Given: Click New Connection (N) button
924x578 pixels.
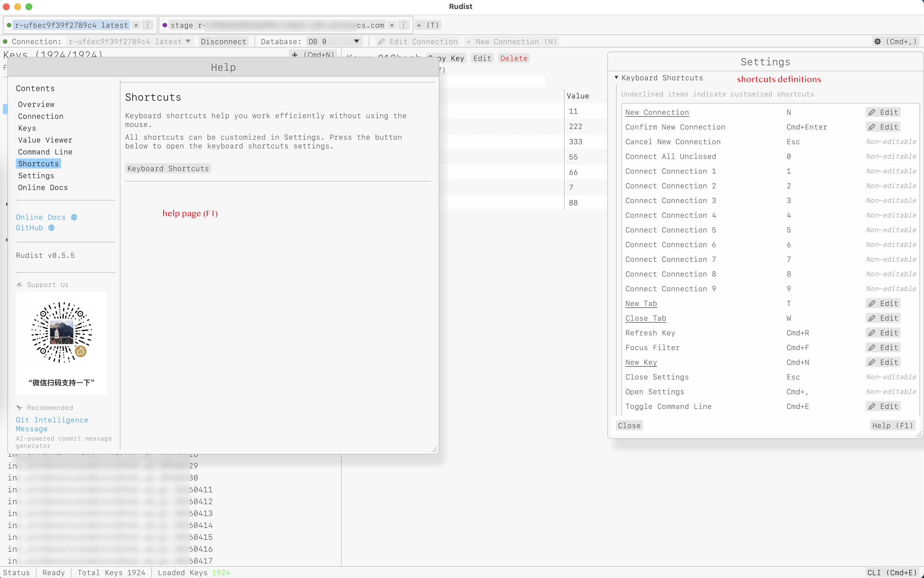Looking at the screenshot, I should [x=511, y=42].
